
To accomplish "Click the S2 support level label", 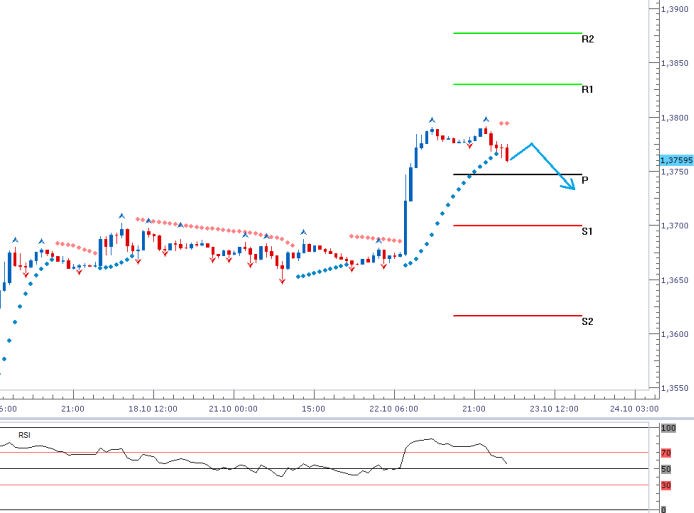I will [x=587, y=321].
